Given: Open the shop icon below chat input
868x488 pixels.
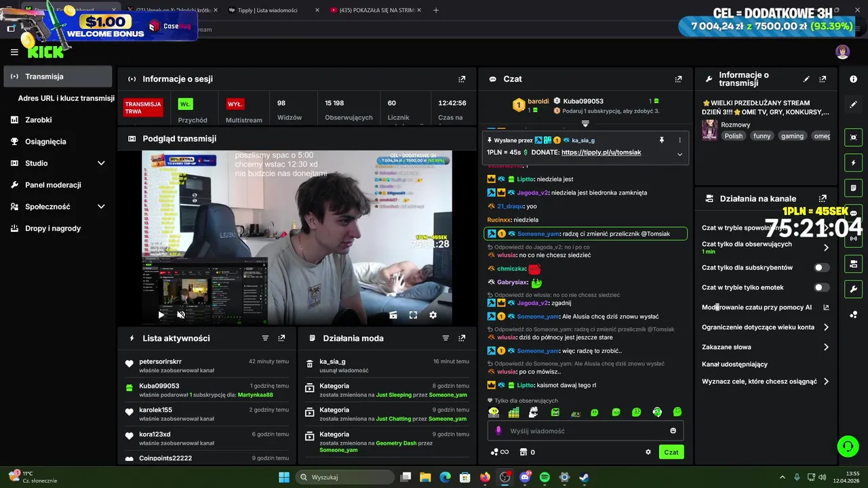Looking at the screenshot, I should [x=523, y=452].
